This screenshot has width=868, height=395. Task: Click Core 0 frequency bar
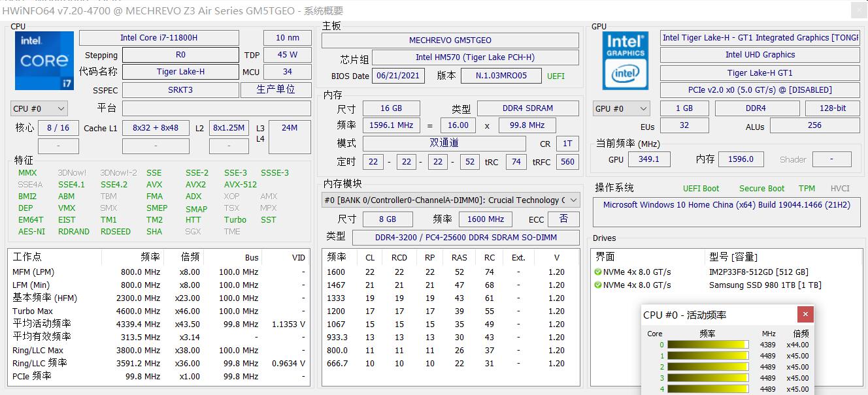coord(708,345)
